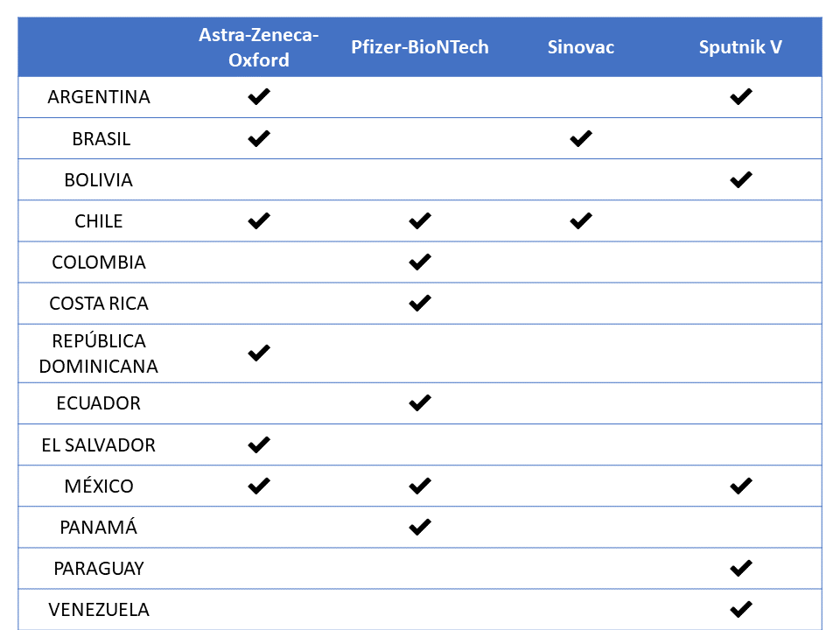Click México's Sputnik V checkmark
The width and height of the screenshot is (840, 630).
pos(741,486)
